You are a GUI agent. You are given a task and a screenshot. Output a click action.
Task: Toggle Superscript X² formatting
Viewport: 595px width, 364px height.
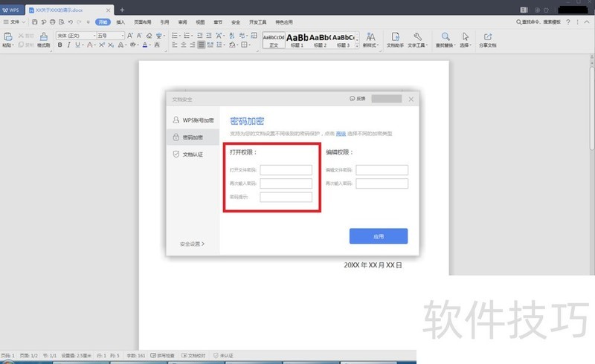point(102,45)
